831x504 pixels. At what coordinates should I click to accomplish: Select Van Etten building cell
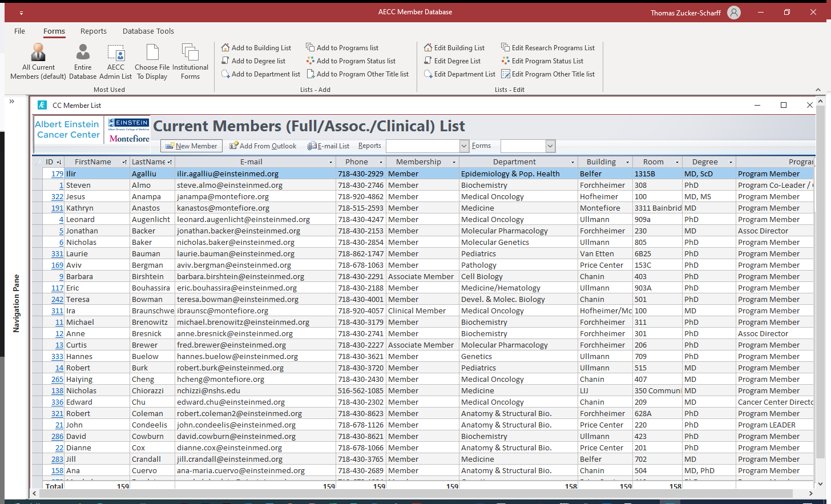coord(605,253)
